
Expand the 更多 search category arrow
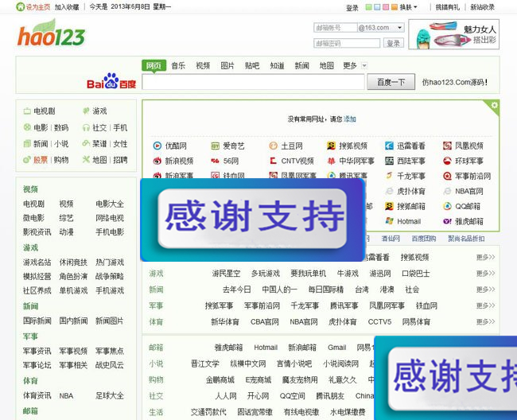coord(364,65)
